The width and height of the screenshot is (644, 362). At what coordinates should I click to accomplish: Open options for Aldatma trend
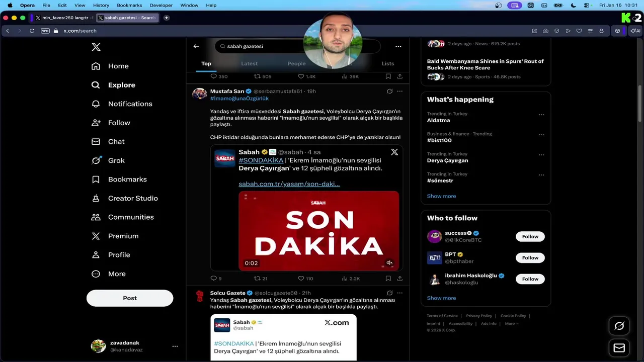point(541,114)
